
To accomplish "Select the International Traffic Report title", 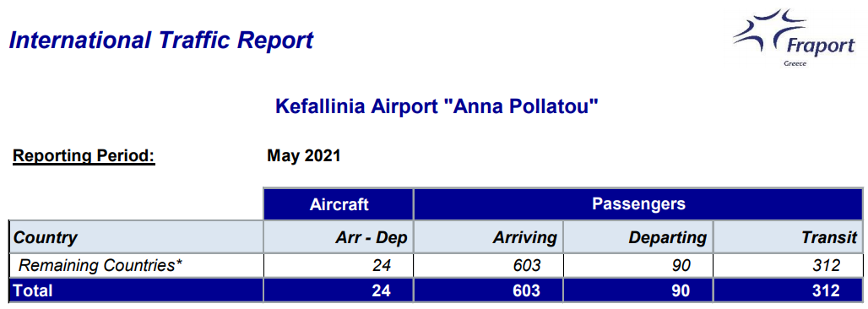I will [161, 41].
